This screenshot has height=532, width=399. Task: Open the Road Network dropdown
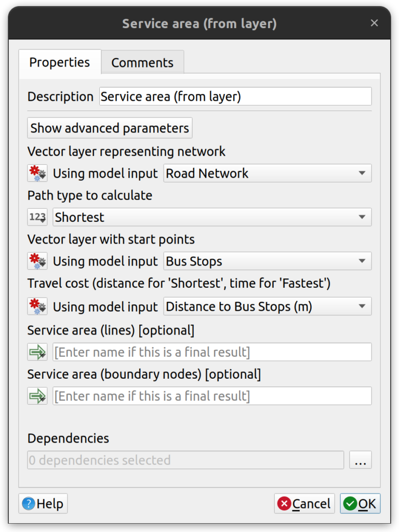point(268,174)
